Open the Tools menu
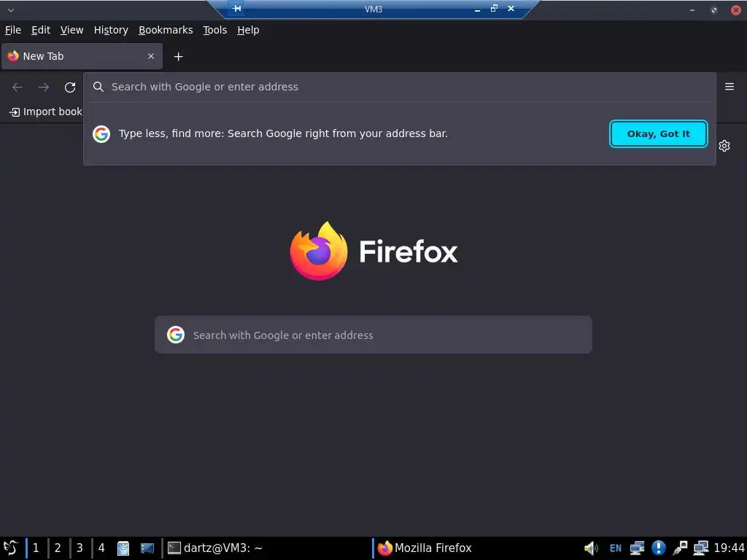Screen dimensions: 747x560 [215, 30]
